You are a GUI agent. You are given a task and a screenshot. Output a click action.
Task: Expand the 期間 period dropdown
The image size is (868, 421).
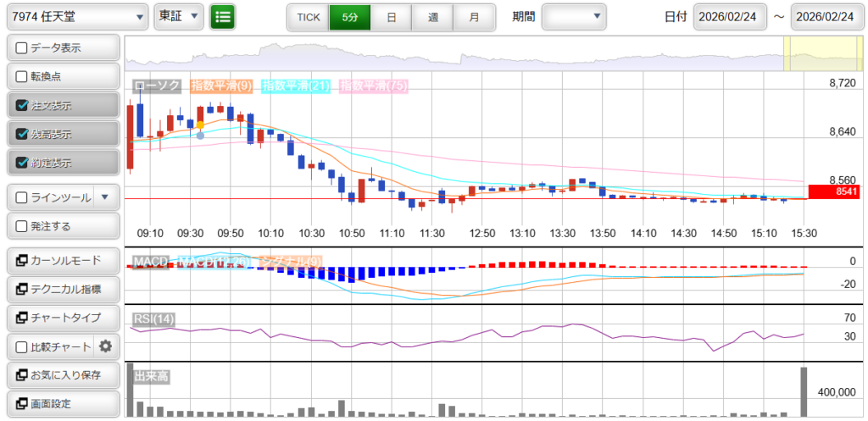574,17
